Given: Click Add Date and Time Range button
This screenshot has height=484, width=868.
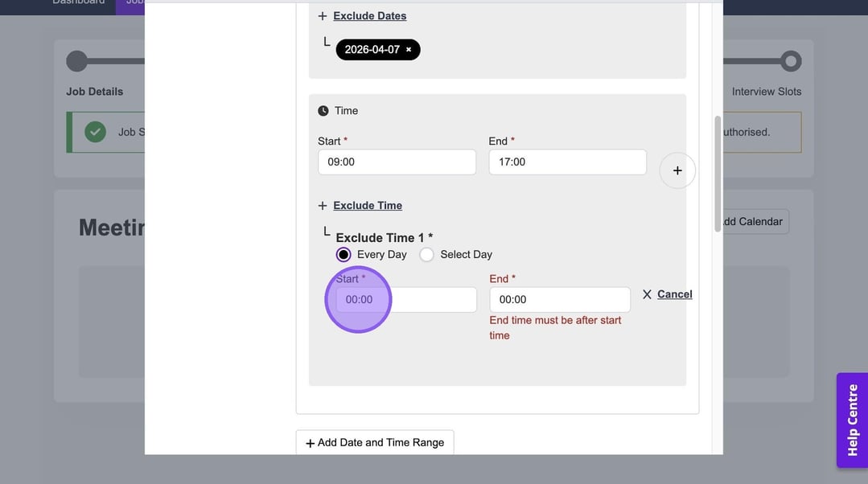Looking at the screenshot, I should [x=375, y=442].
